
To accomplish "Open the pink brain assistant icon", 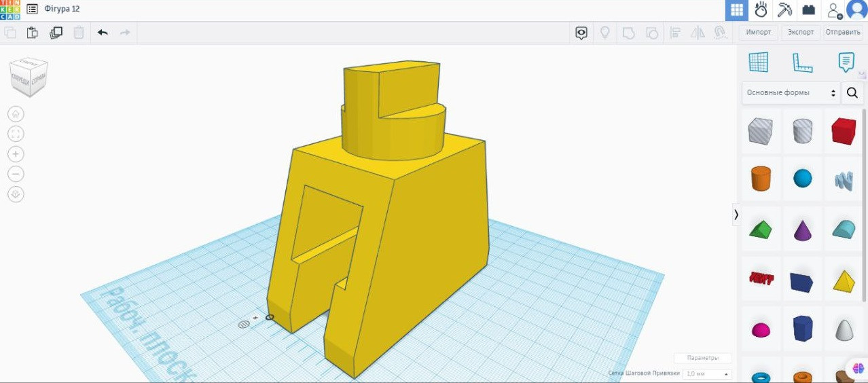I will coord(858,367).
